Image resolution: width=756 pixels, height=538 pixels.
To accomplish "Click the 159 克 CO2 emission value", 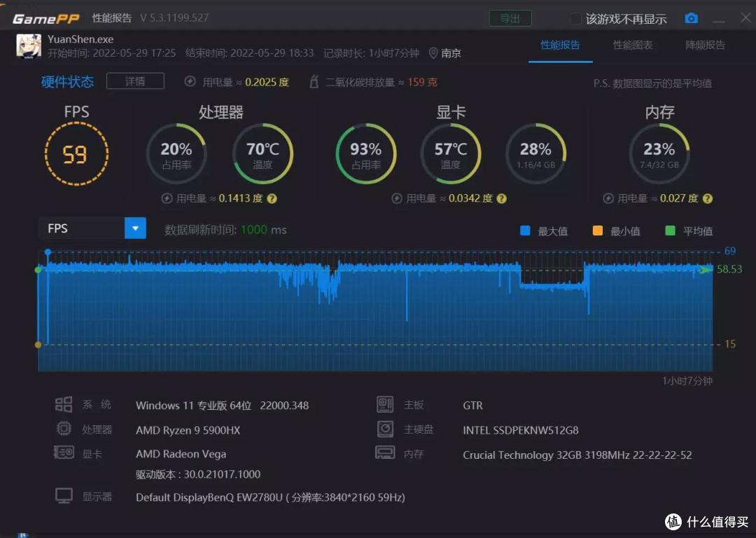I will coord(422,82).
